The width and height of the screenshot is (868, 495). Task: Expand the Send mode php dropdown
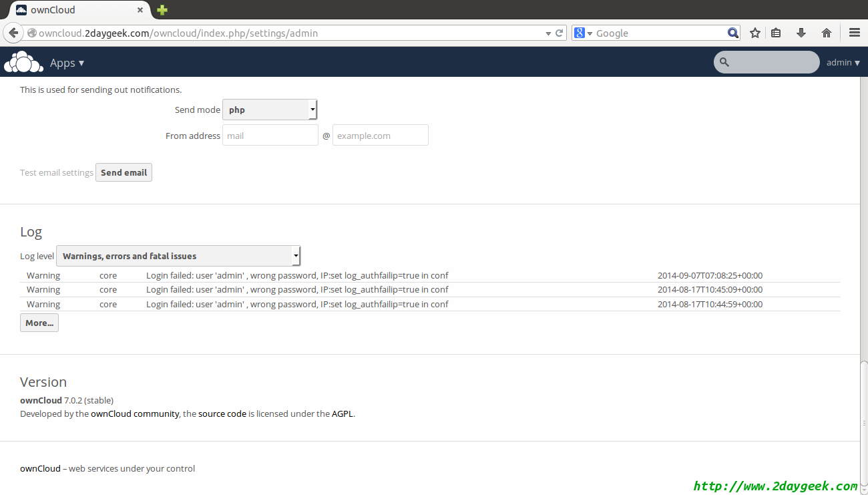tap(270, 110)
